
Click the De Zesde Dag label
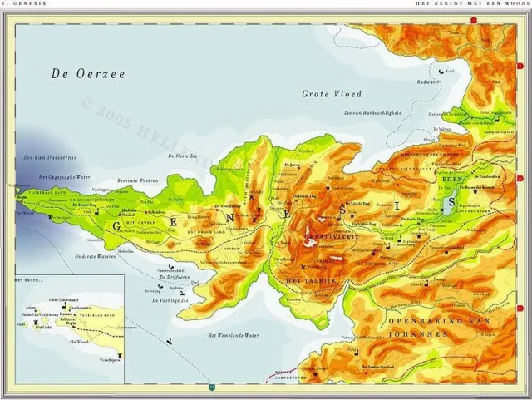(x=412, y=219)
